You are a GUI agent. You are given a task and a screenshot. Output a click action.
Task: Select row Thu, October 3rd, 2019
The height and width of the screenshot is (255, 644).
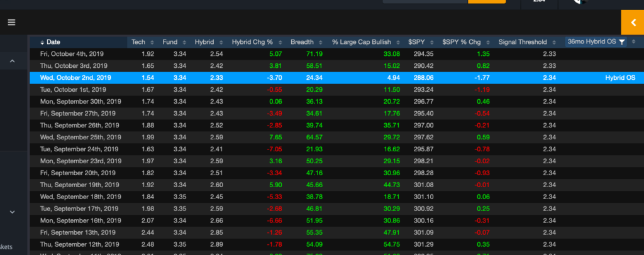336,65
